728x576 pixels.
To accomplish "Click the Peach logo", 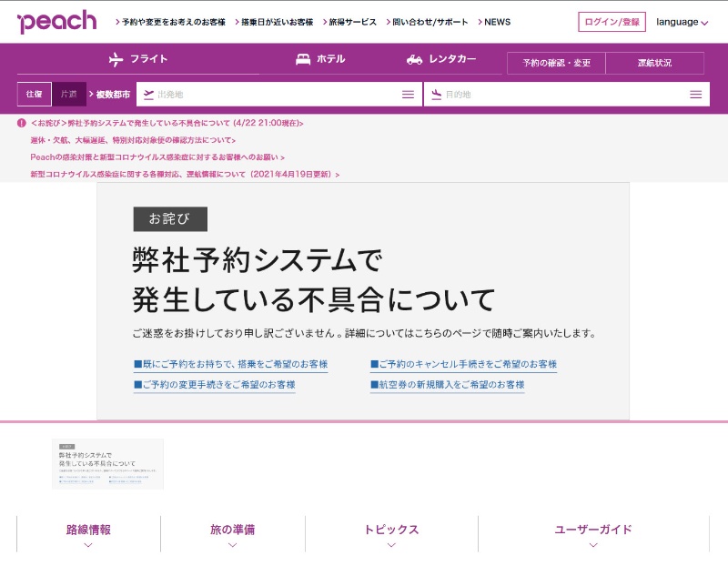I will [56, 21].
